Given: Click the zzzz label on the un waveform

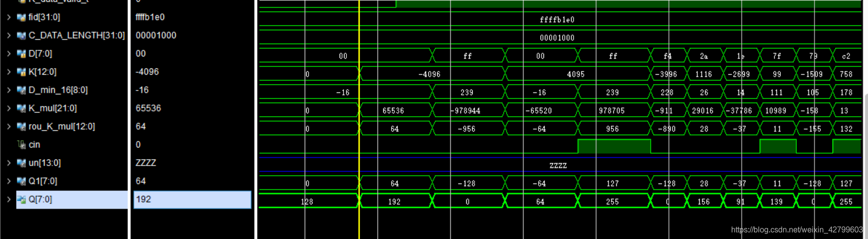Looking at the screenshot, I should pos(558,166).
